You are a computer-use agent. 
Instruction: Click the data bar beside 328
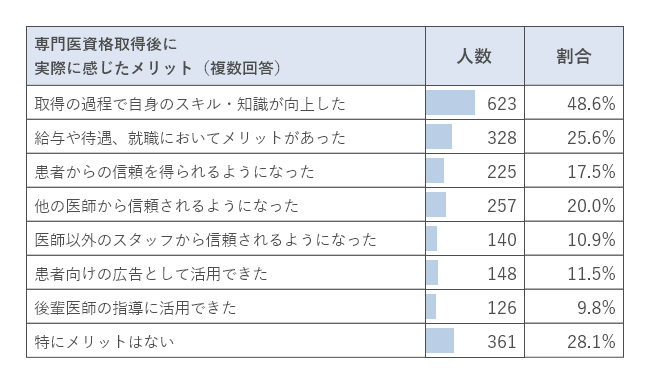point(439,136)
